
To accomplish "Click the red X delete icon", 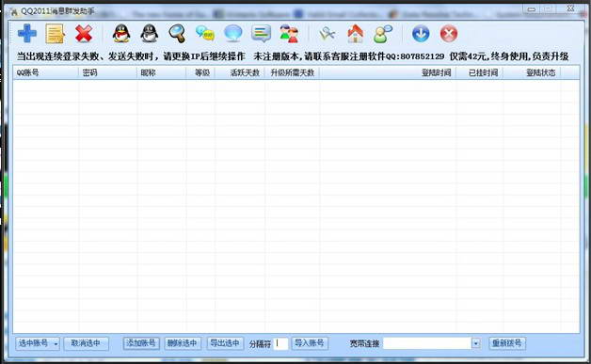I will coord(84,34).
